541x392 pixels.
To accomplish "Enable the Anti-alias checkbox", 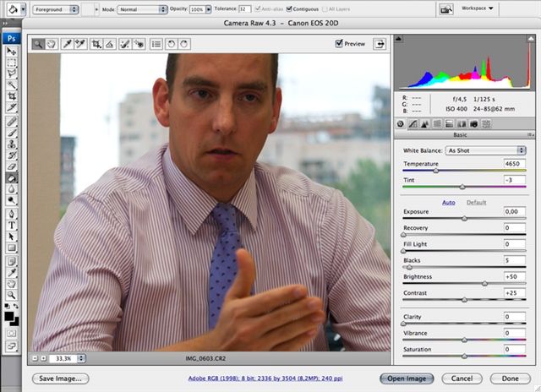I will point(255,8).
